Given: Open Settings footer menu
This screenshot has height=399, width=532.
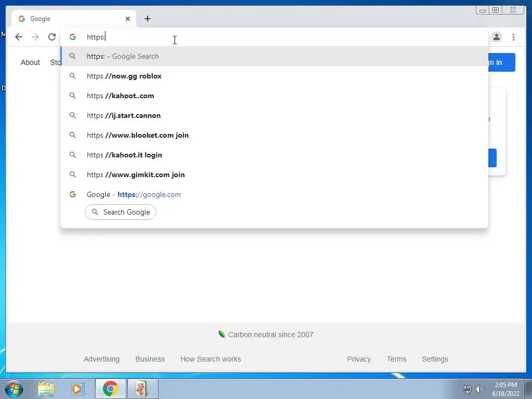Looking at the screenshot, I should pyautogui.click(x=435, y=359).
